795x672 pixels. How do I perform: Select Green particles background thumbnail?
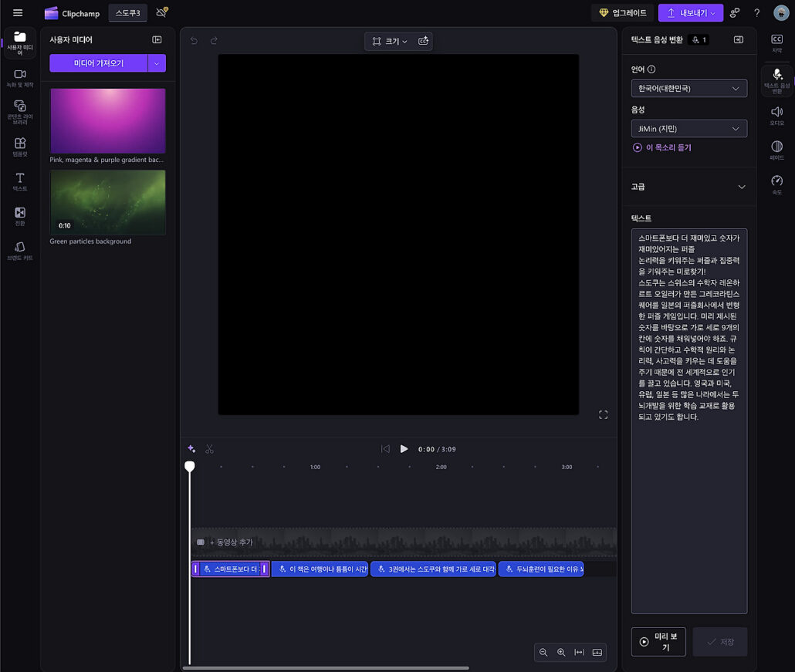click(107, 202)
